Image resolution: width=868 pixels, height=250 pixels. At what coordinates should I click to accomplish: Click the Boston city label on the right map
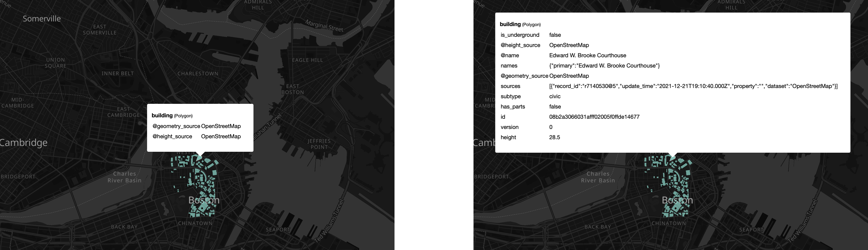tap(677, 200)
